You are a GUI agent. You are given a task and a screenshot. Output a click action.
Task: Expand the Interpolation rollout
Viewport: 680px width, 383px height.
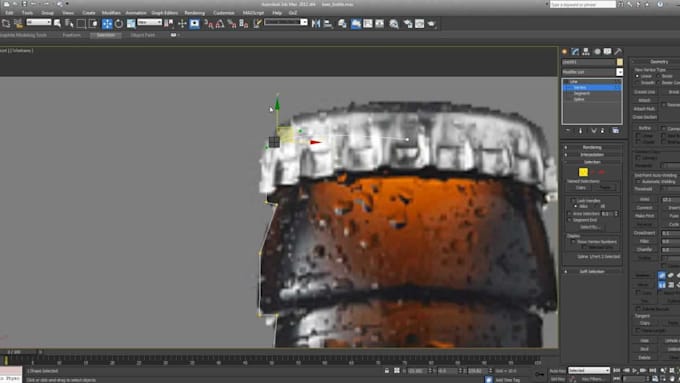pos(592,154)
